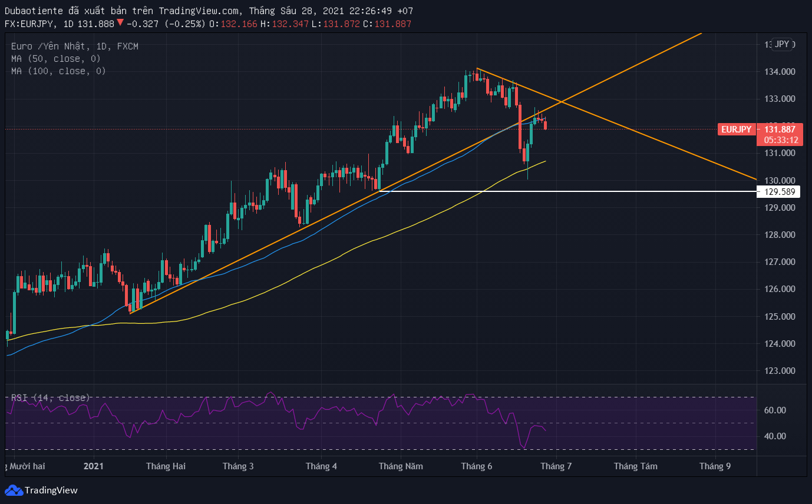This screenshot has height=504, width=812.
Task: Click the MA (50, close, 0) legend
Action: click(56, 59)
